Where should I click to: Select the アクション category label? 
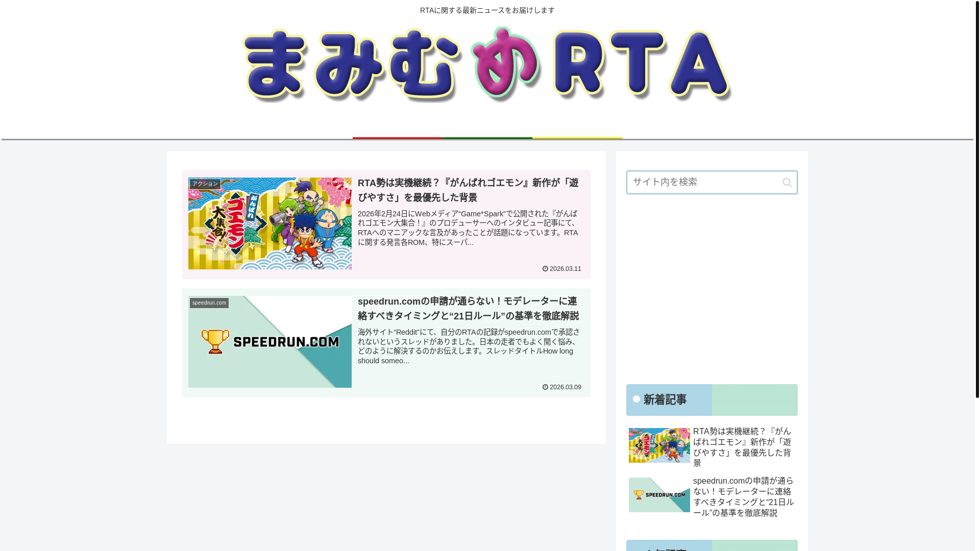coord(205,184)
